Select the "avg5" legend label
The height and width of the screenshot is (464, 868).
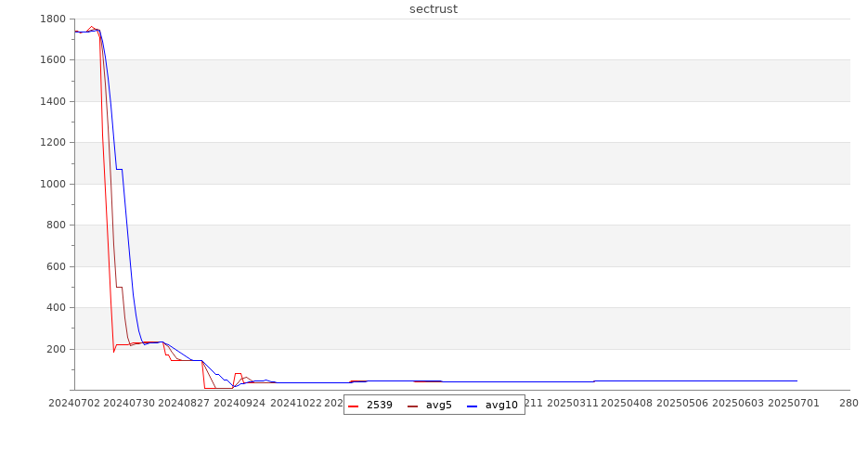pos(438,406)
